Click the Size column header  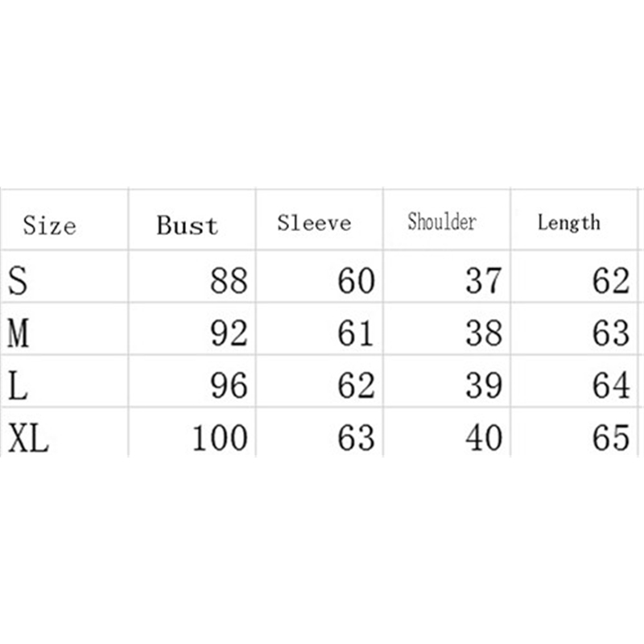click(49, 225)
